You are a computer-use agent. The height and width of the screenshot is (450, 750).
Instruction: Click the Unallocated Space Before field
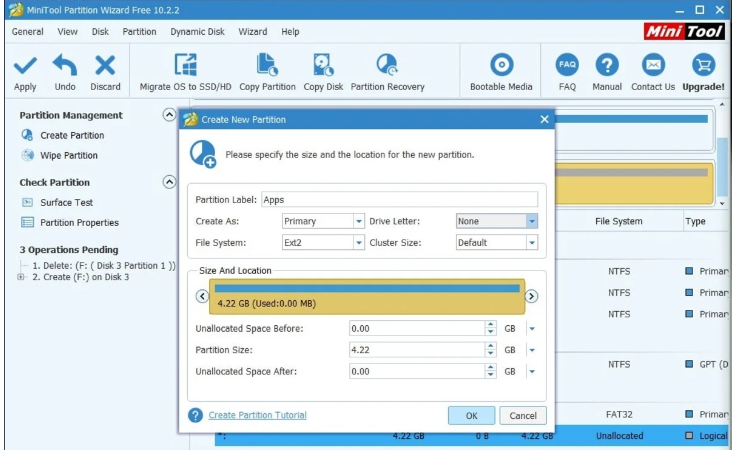[x=417, y=329]
